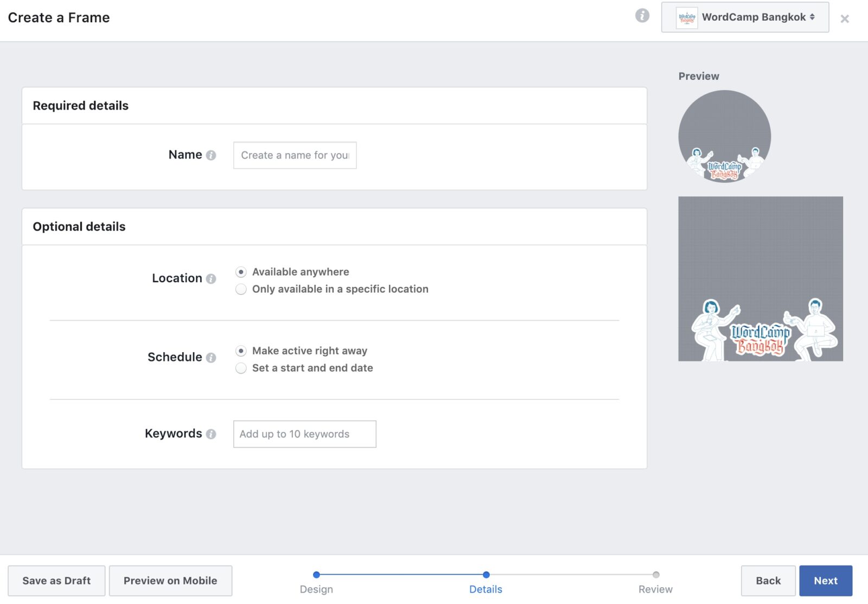Viewport: 868px width, 604px height.
Task: Click the square frame preview thumbnail
Action: pyautogui.click(x=760, y=279)
